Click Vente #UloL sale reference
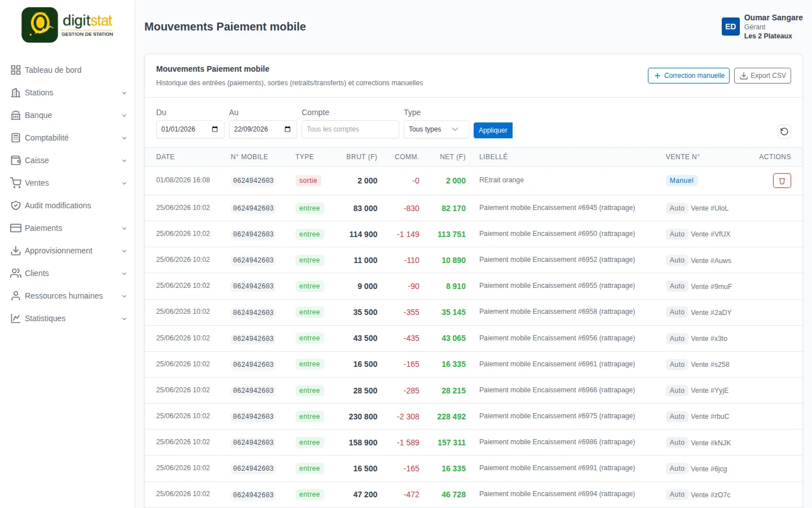 pos(709,208)
